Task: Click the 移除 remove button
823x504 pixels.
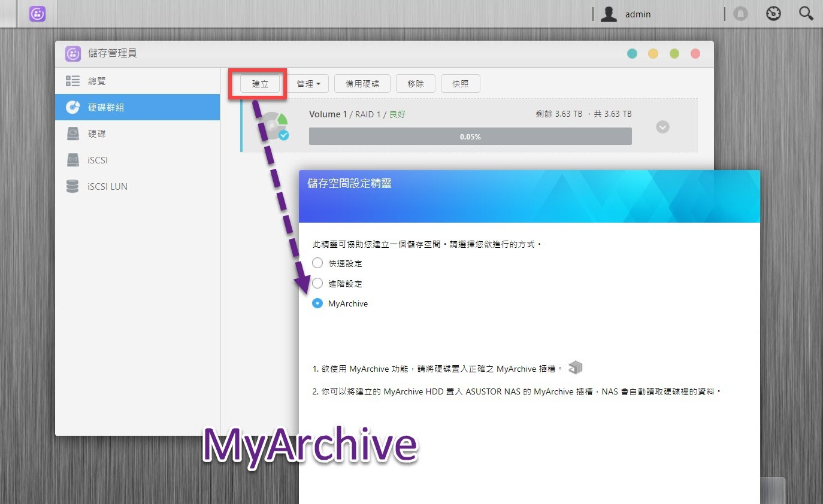Action: (416, 84)
